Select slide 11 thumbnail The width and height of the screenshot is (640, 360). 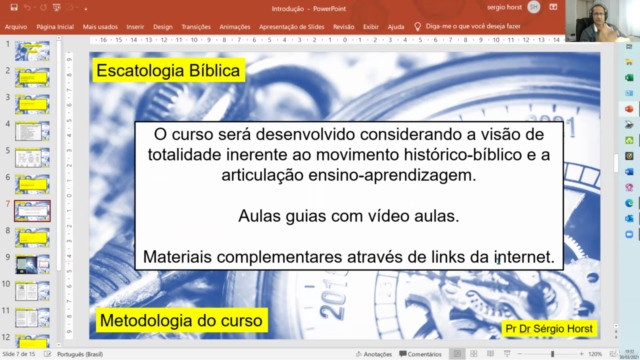[x=32, y=318]
